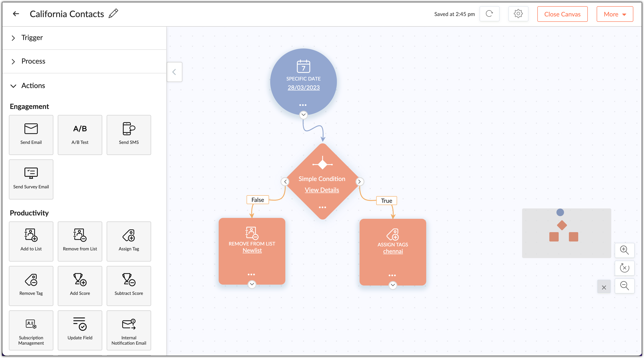Open the View Details link
The height and width of the screenshot is (358, 644).
click(322, 190)
